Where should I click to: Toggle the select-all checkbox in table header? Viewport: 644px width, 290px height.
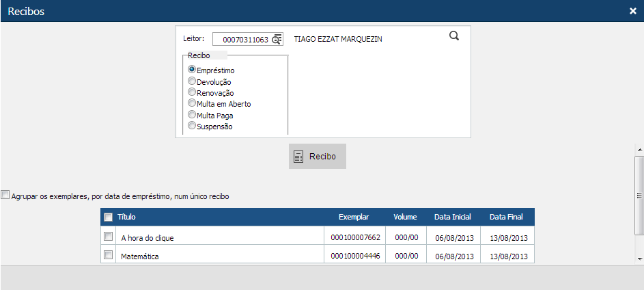(108, 217)
